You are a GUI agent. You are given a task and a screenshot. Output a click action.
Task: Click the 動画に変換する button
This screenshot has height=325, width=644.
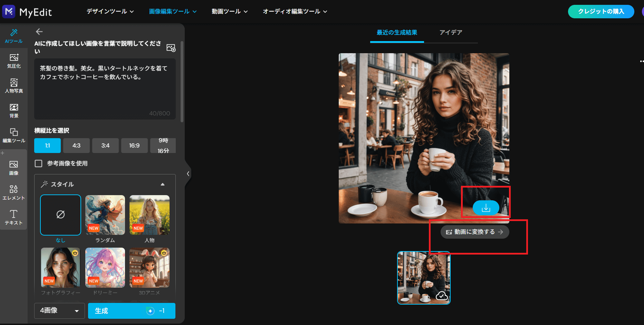(x=474, y=232)
